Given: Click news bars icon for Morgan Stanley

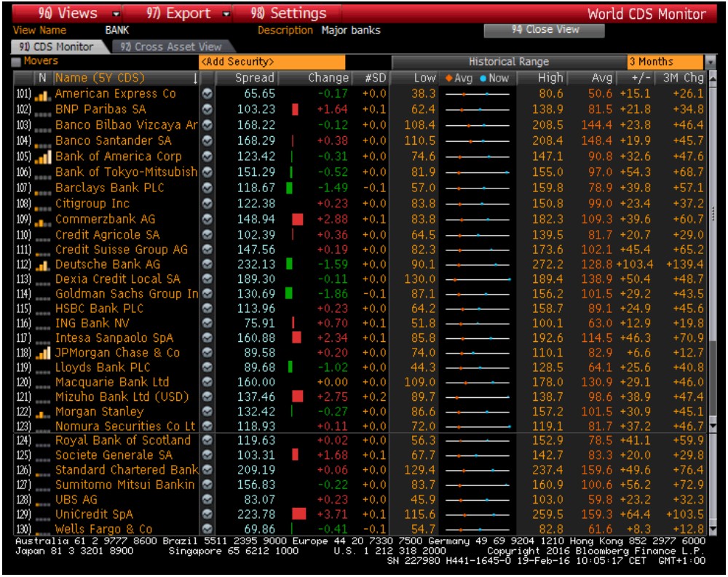Looking at the screenshot, I should point(43,415).
